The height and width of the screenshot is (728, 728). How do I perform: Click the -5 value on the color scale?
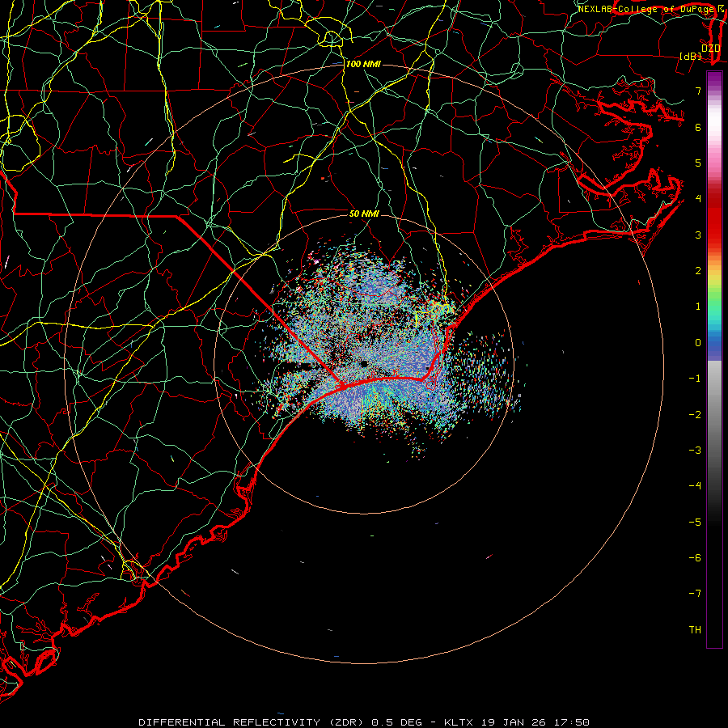coord(695,523)
